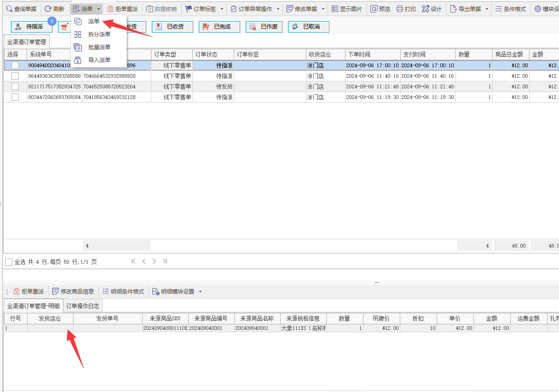Open 条件格式 in top toolbar
Screen dimensions: 559x392
[511, 9]
